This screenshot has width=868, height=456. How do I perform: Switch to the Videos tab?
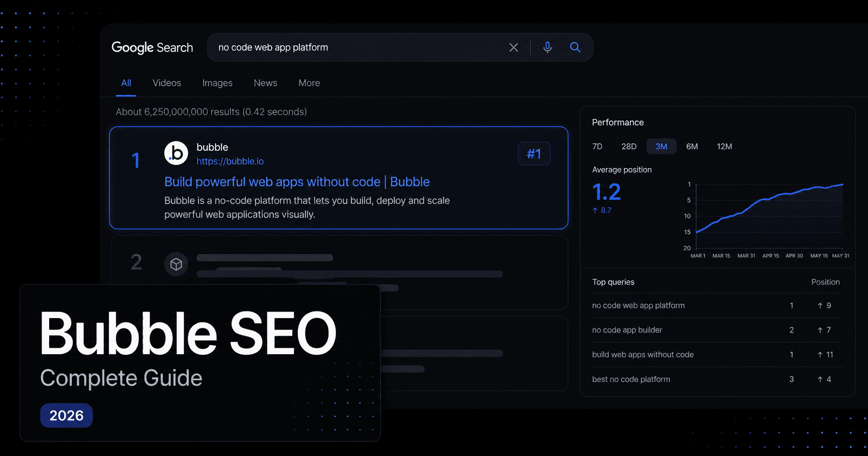166,83
